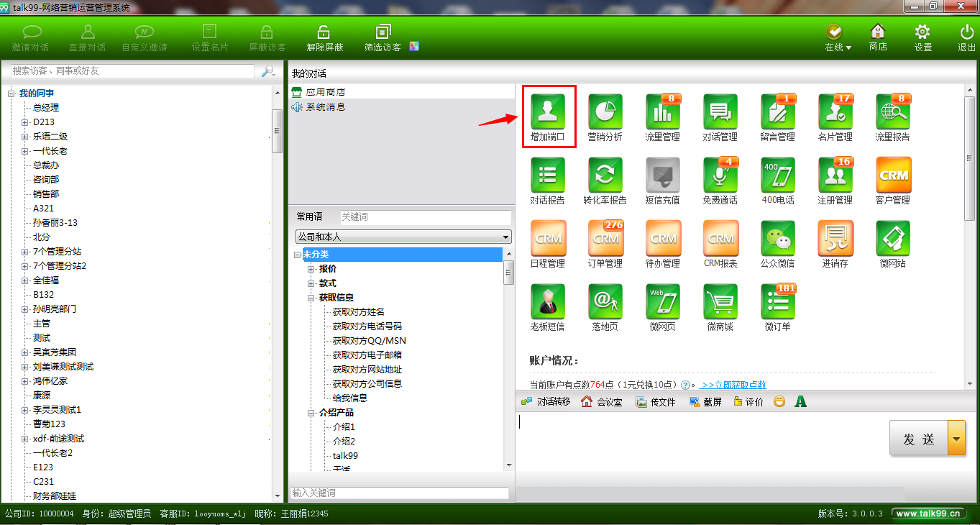Open the 留言管理 icon
The height and width of the screenshot is (525, 980).
pos(778,112)
